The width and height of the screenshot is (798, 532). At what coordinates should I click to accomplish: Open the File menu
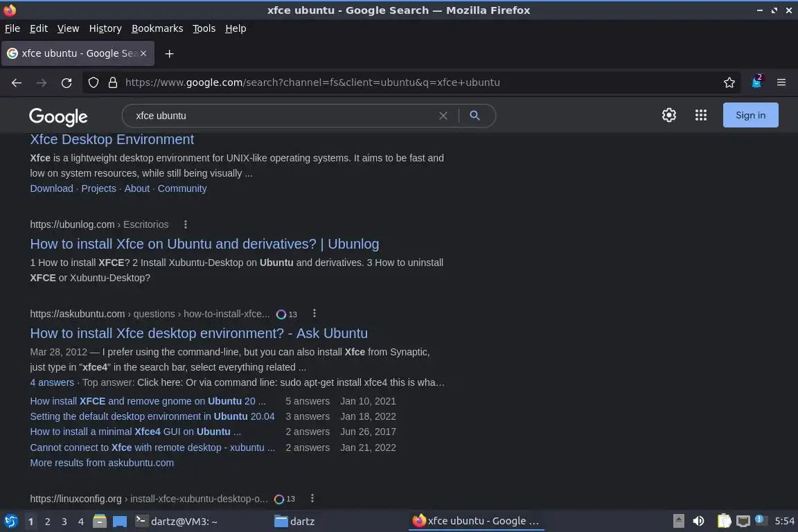pyautogui.click(x=12, y=28)
